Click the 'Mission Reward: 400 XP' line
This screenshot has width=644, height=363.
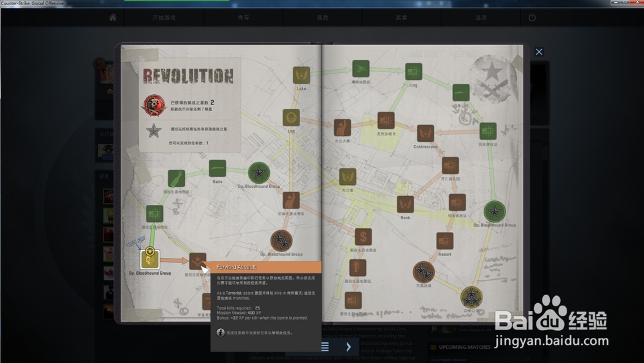pos(239,313)
